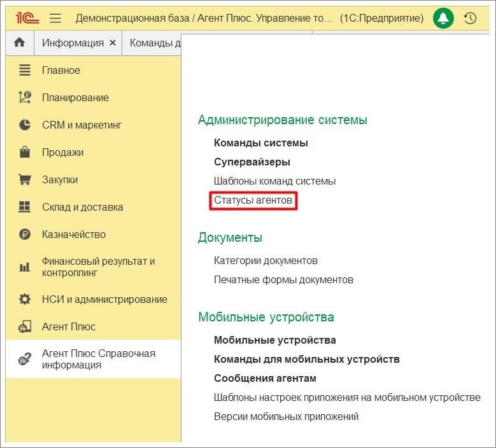Open the Казначейство section
Image resolution: width=496 pixels, height=448 pixels.
tap(74, 234)
